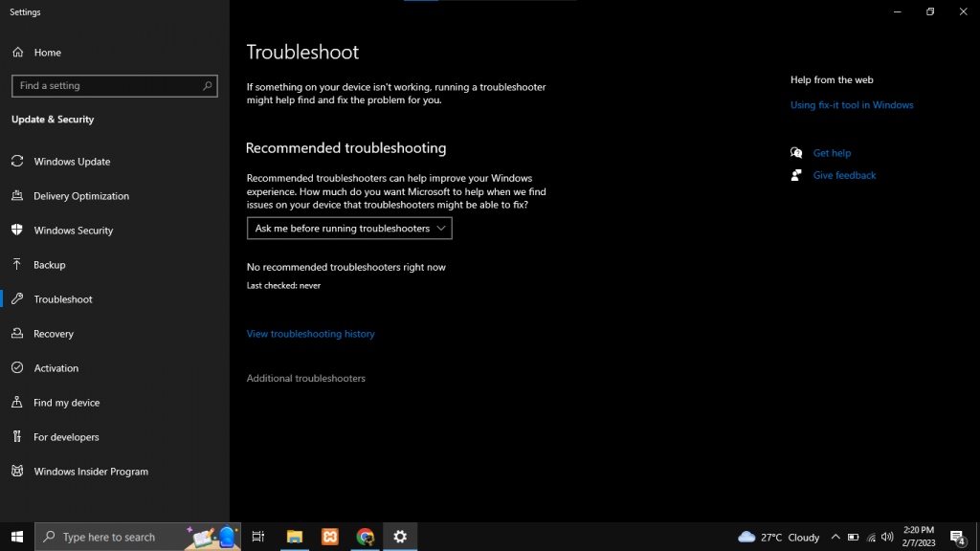Click the View troubleshooting history link
The height and width of the screenshot is (551, 980).
(x=311, y=334)
